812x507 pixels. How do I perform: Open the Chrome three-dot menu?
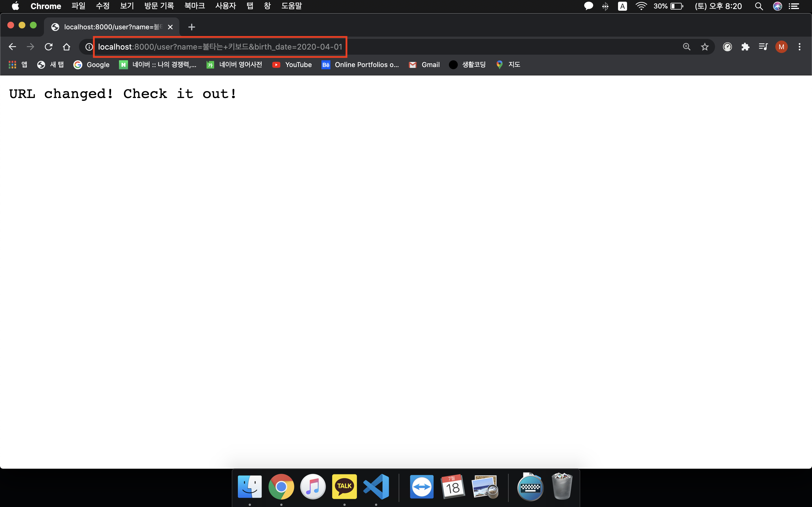(800, 46)
